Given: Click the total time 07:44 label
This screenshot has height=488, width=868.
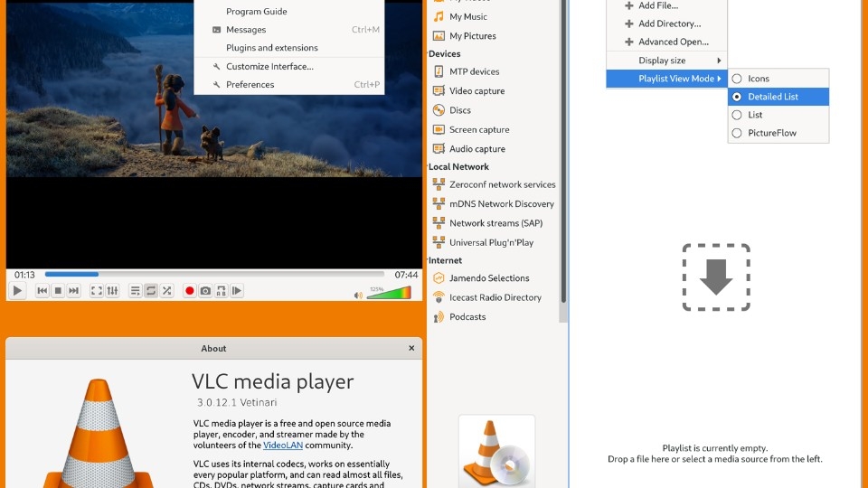Looking at the screenshot, I should (406, 275).
